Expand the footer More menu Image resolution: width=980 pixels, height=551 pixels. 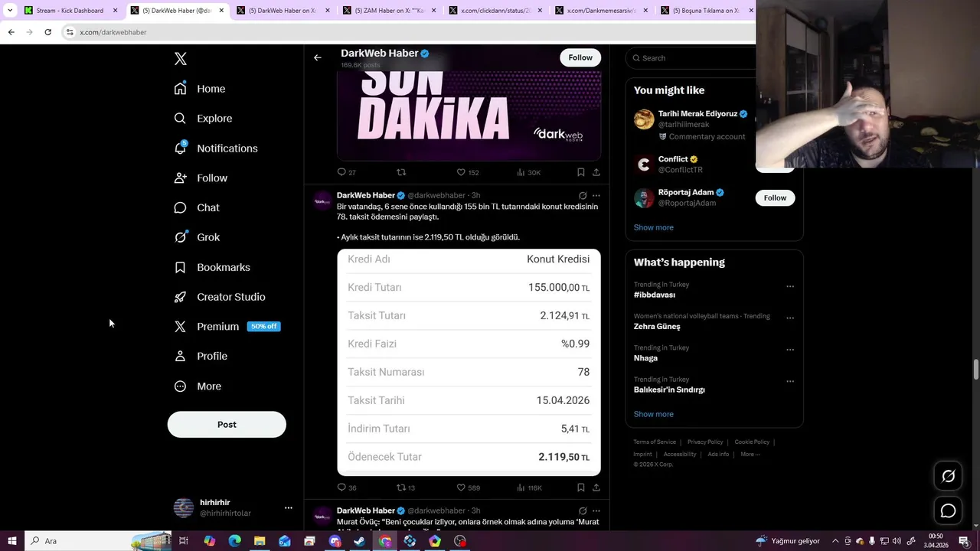point(750,454)
